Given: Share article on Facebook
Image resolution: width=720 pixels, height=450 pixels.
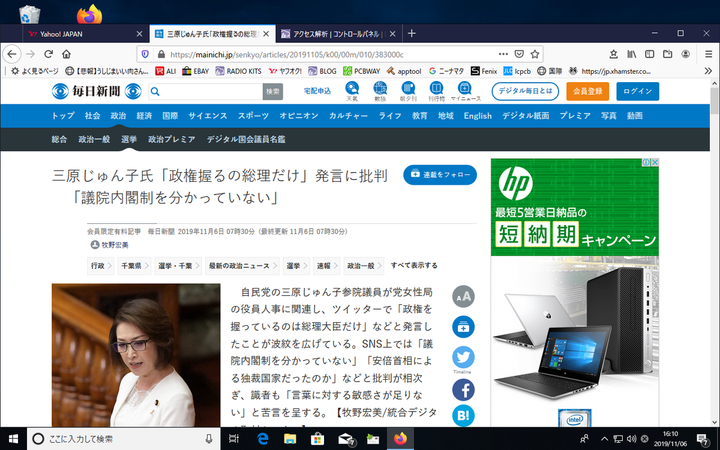Looking at the screenshot, I should [x=463, y=390].
